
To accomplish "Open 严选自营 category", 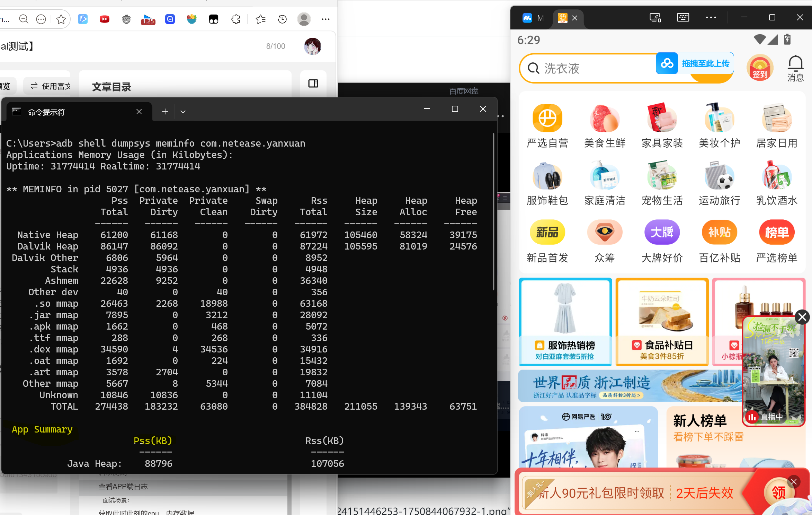I will click(547, 126).
